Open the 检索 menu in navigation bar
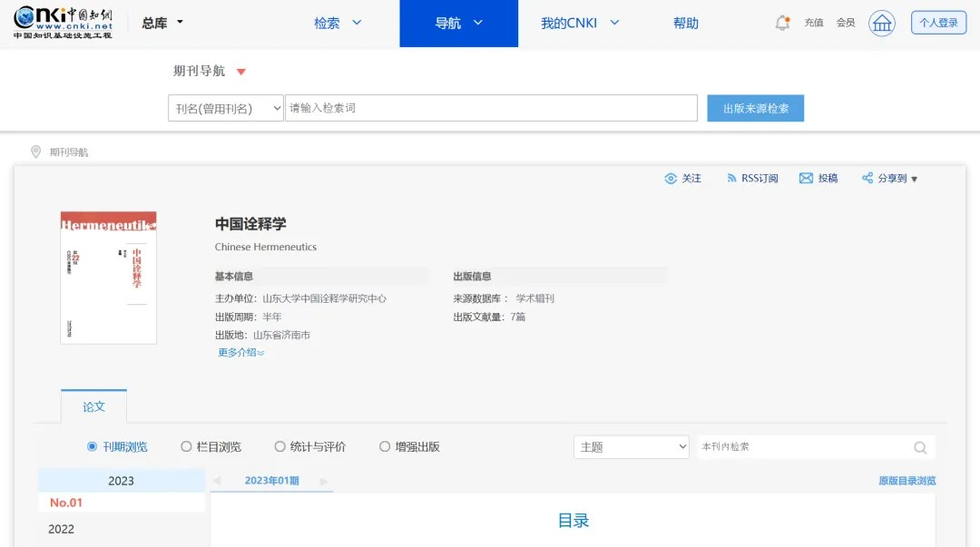Viewport: 980px width, 547px height. [338, 24]
